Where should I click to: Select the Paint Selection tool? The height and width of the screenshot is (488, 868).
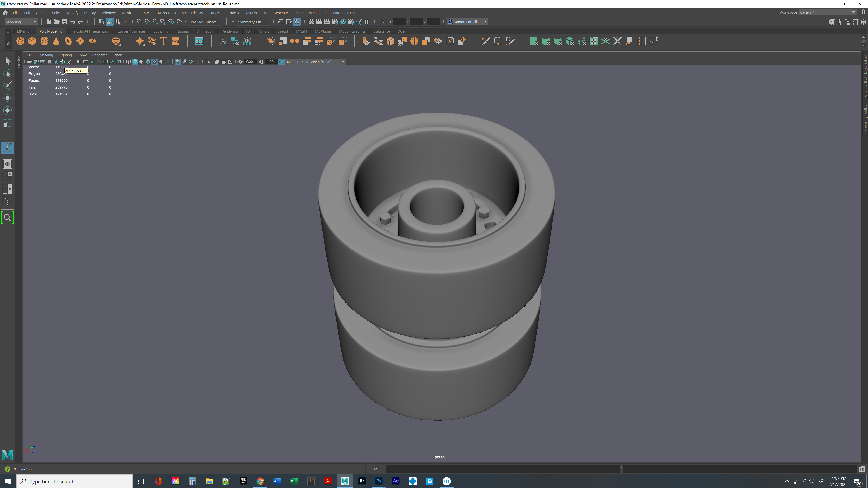pos(7,86)
